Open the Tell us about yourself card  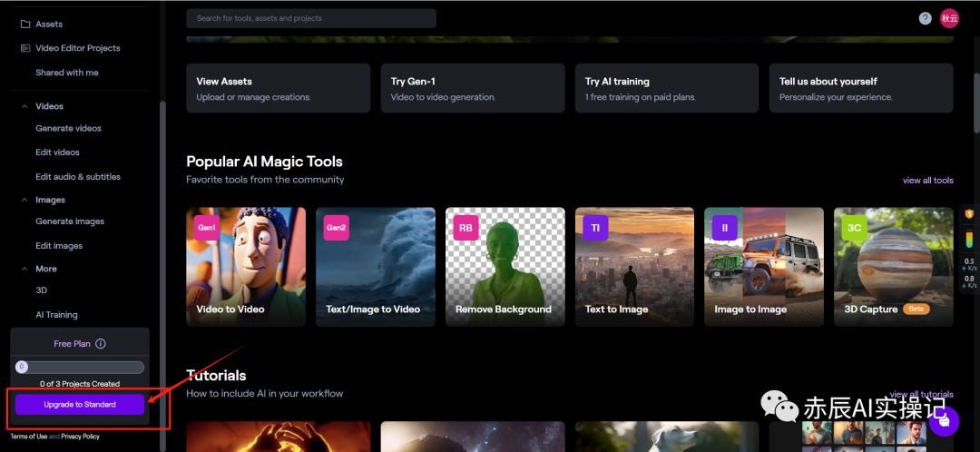pyautogui.click(x=861, y=88)
